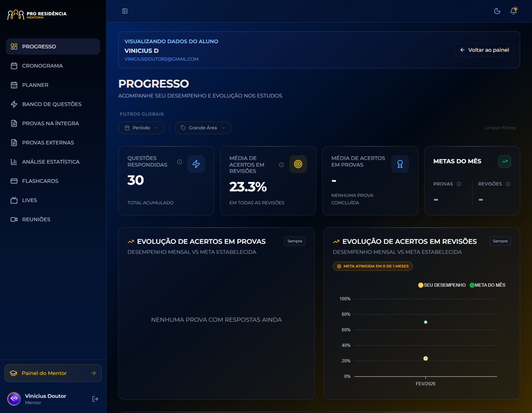Collapse the sidebar with the panel toggle icon
Image resolution: width=532 pixels, height=413 pixels.
pyautogui.click(x=125, y=11)
